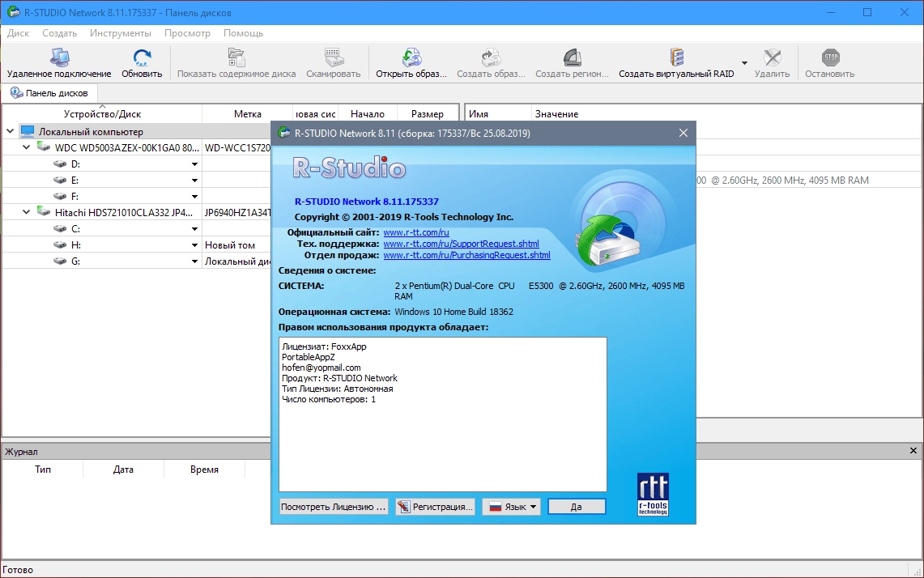Click the WD-WCC1S720 label cell
Screen dimensions: 924x578
click(236, 148)
